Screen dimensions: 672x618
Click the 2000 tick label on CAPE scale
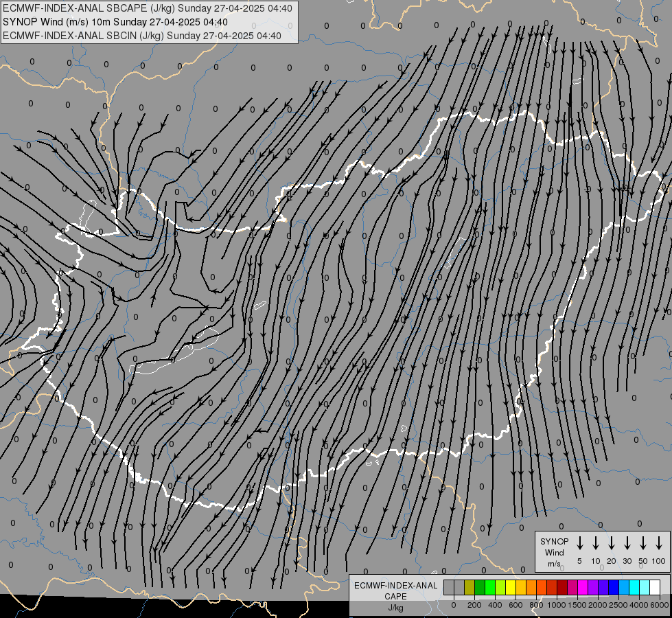pyautogui.click(x=598, y=605)
